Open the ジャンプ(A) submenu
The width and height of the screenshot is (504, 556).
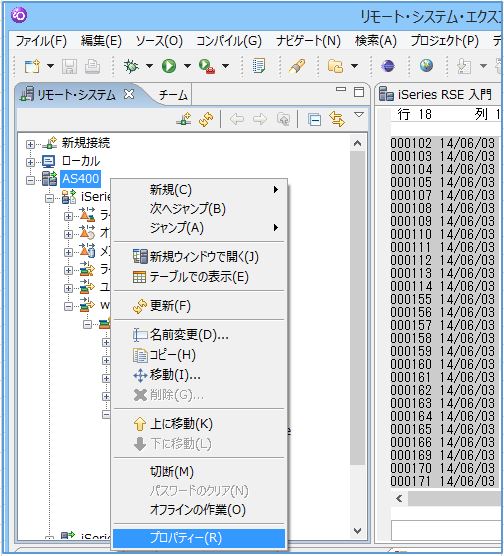tap(199, 228)
